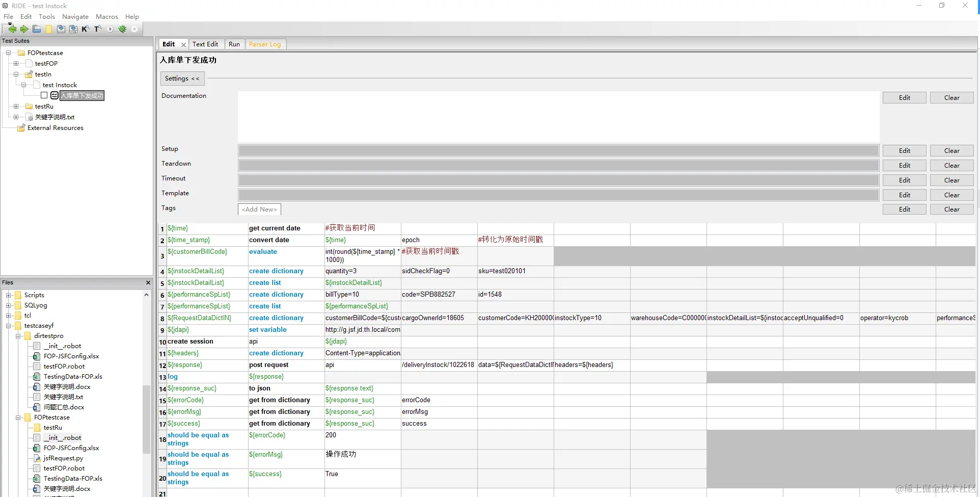
Task: Toggle checkbox of 入库单下发成功 test case
Action: pos(44,95)
